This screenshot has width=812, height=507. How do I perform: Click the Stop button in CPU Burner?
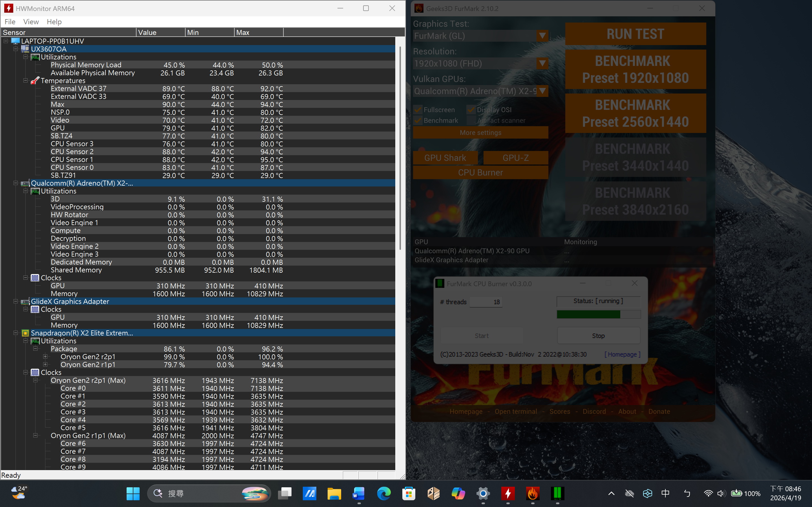598,336
